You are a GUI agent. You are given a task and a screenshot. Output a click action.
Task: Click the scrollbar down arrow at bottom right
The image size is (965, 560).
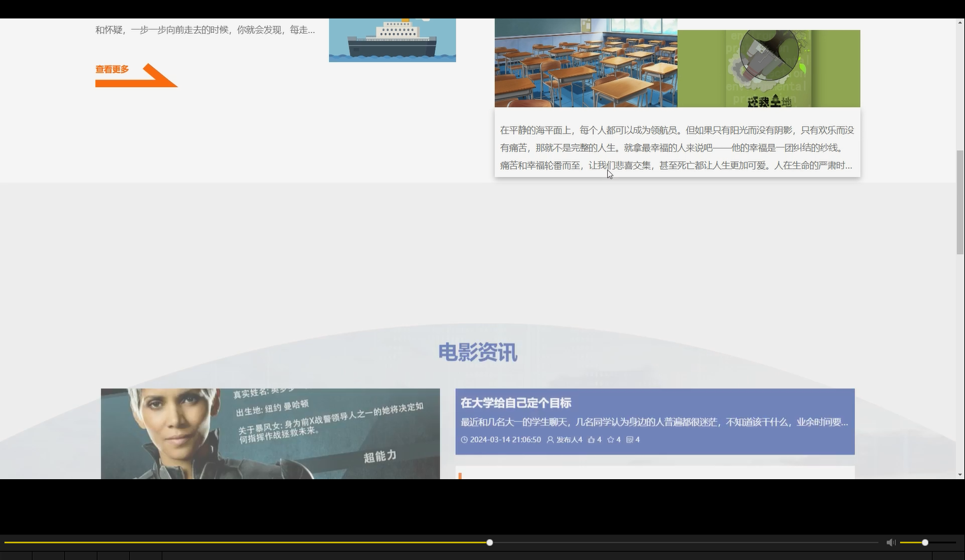pos(960,473)
